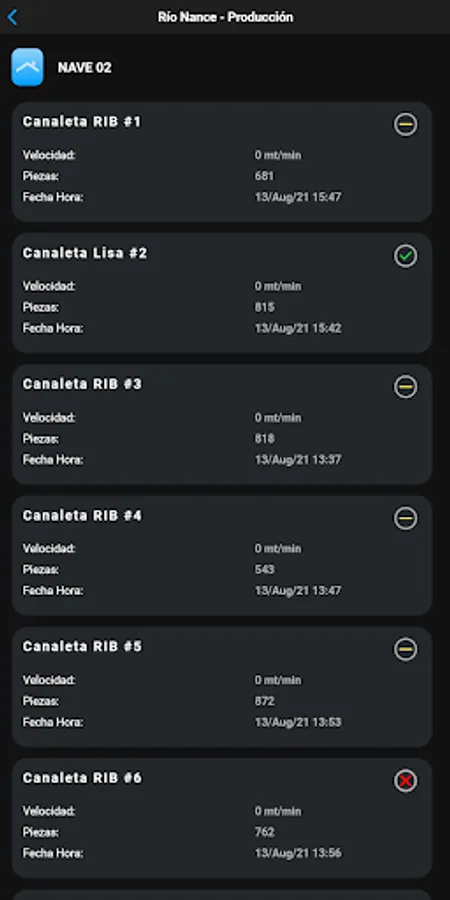
Task: Click yellow paused status icon on Canaleta RIB #4
Action: (406, 518)
